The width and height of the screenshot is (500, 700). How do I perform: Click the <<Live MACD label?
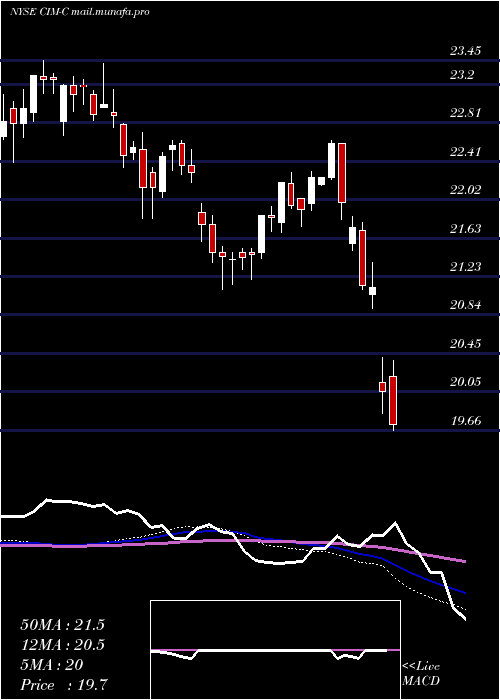pos(421,674)
